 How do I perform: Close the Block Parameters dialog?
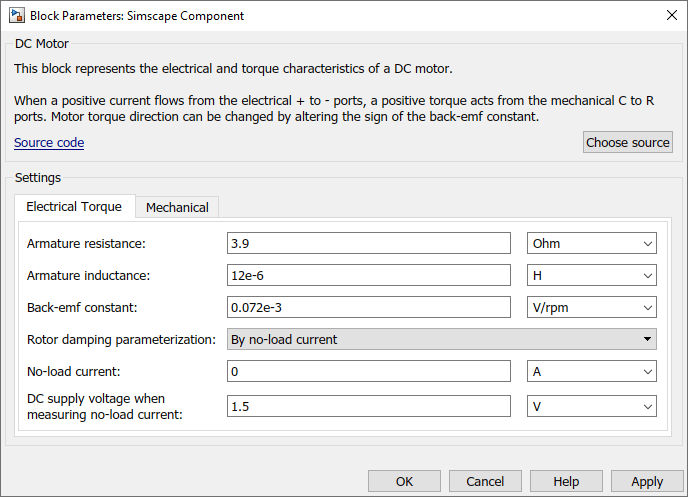point(670,16)
